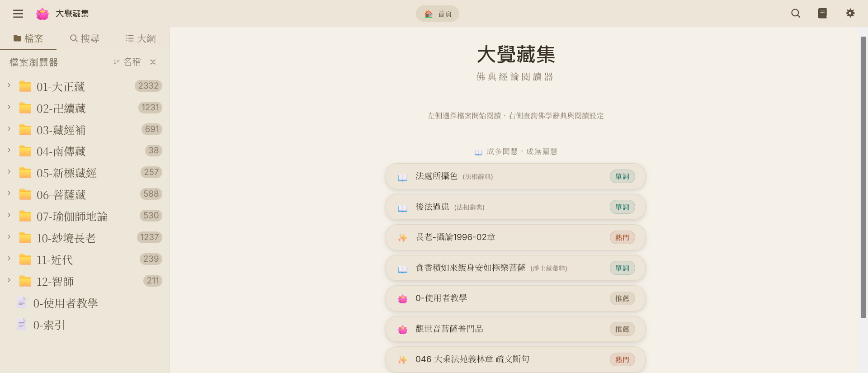Expand the 10-玅境長老 folder chevron

coord(9,237)
